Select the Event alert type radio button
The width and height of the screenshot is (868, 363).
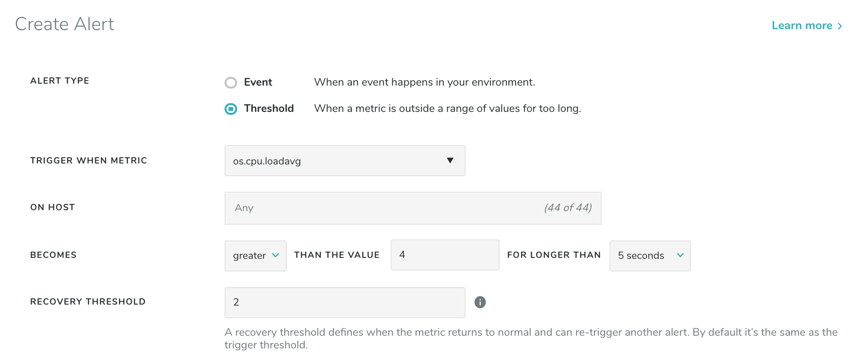coord(231,83)
